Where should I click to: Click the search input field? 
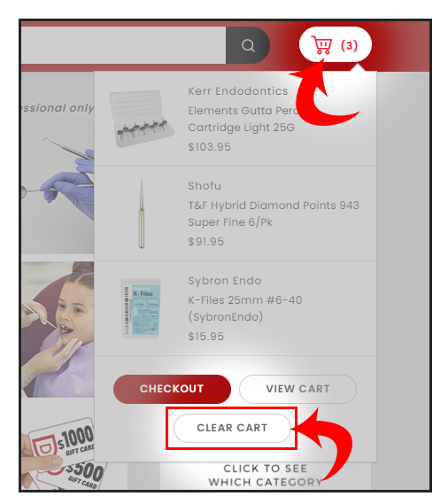[123, 45]
